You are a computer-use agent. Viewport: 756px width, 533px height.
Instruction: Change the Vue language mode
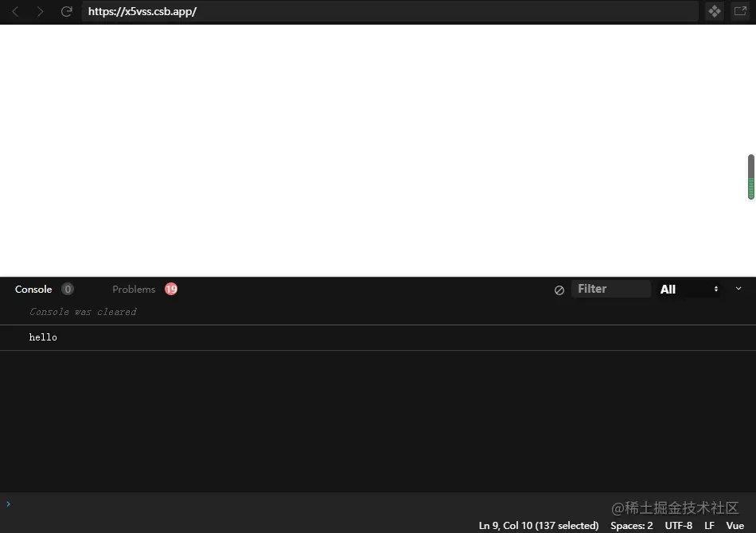pos(735,525)
